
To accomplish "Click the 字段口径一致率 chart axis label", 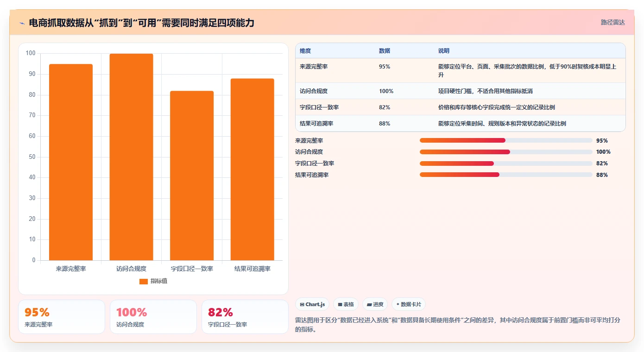I will click(192, 269).
